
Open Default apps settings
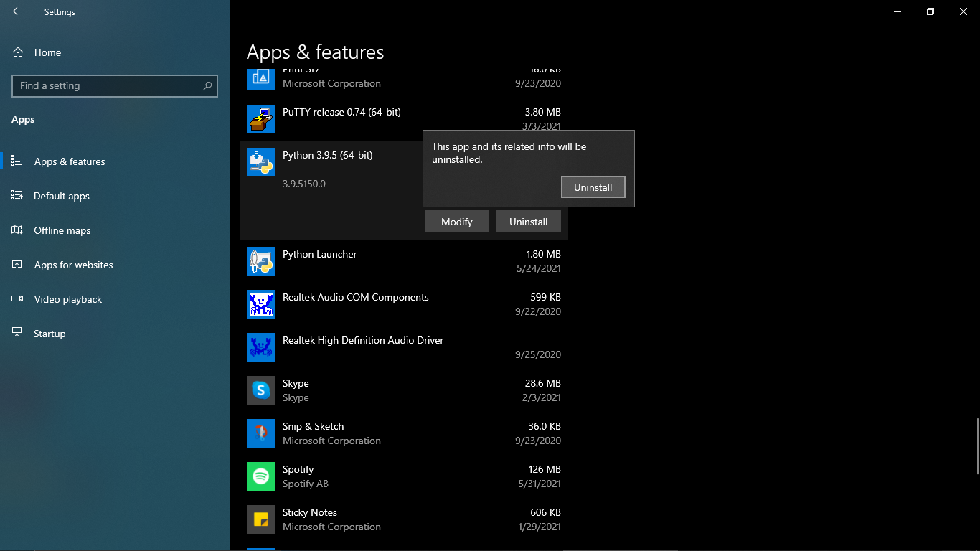pyautogui.click(x=61, y=196)
